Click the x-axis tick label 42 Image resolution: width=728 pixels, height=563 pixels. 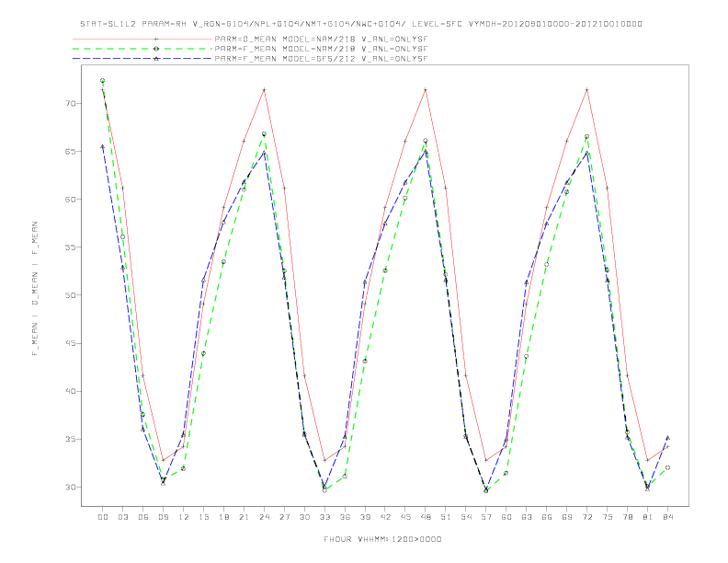coord(385,517)
